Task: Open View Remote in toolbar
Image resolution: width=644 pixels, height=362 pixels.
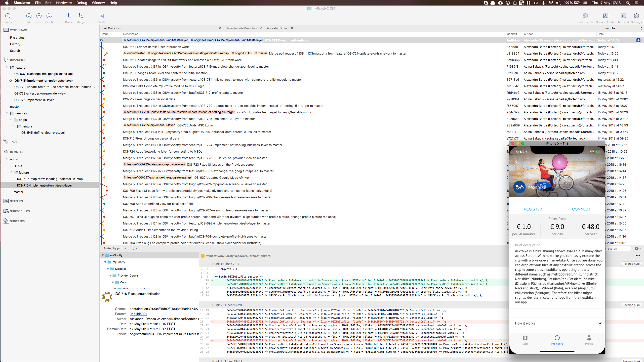Action: click(585, 16)
